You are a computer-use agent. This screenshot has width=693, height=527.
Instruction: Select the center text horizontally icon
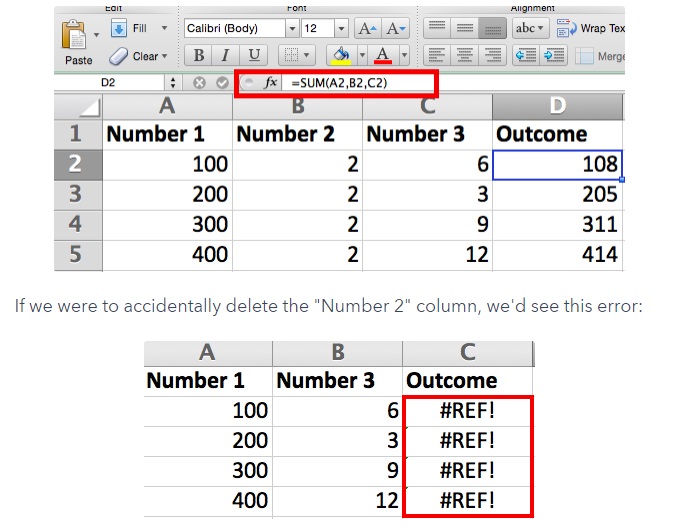click(x=465, y=55)
